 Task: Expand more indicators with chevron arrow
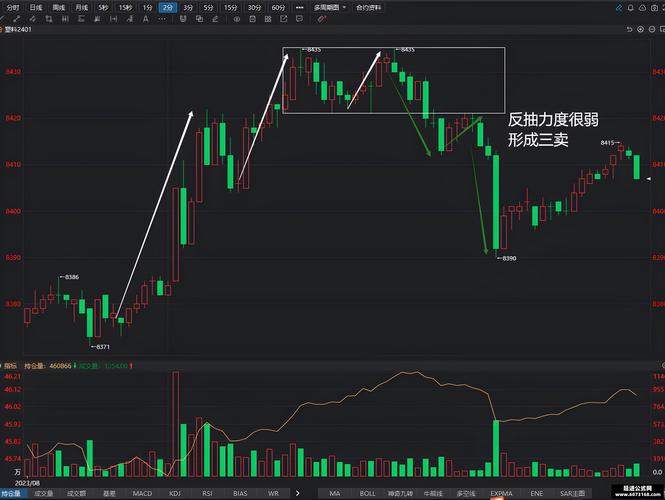point(298,493)
